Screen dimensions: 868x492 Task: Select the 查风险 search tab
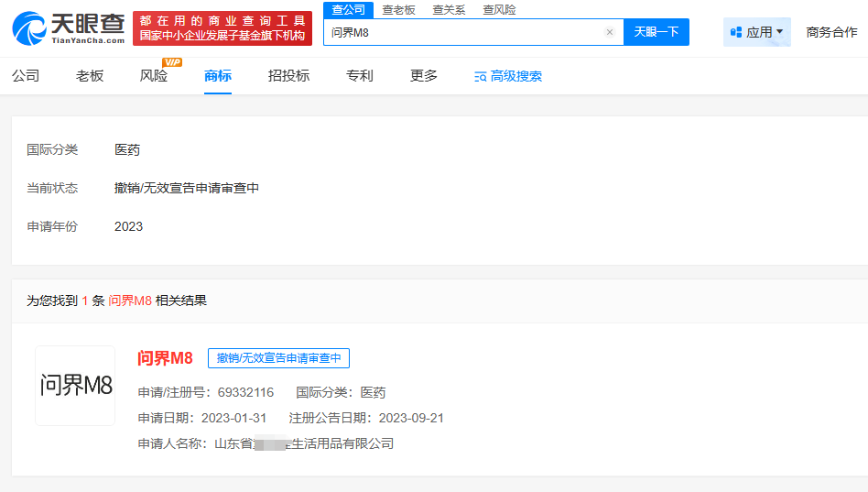[499, 10]
